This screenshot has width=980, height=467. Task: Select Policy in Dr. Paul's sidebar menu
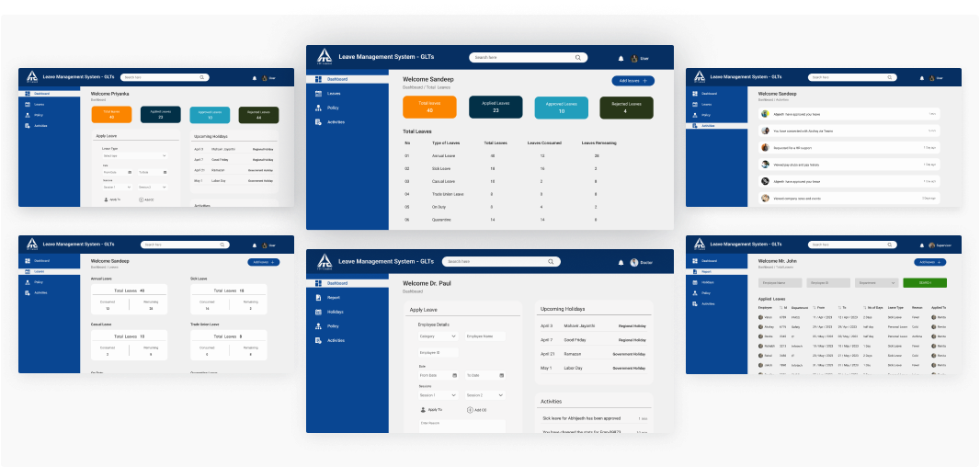pos(333,326)
